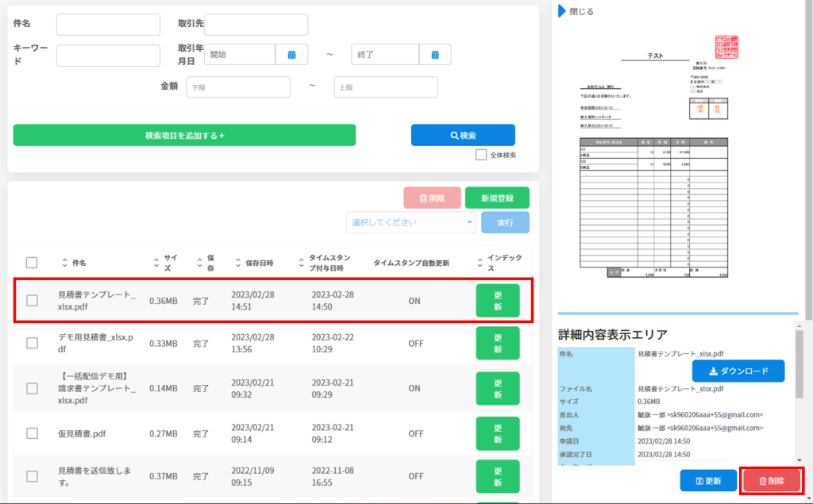Toggle the select-all checkbox in the table header
The width and height of the screenshot is (813, 504).
pos(32,263)
